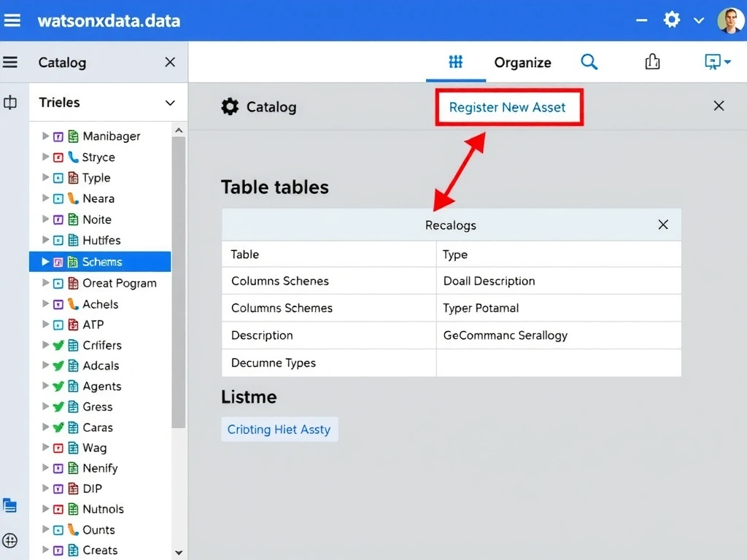This screenshot has height=560, width=747.
Task: Click the red document icon of ATP
Action: (x=73, y=324)
